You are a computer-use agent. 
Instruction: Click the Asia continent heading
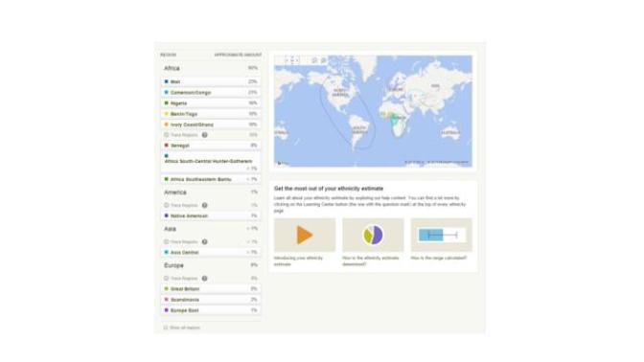pyautogui.click(x=170, y=229)
